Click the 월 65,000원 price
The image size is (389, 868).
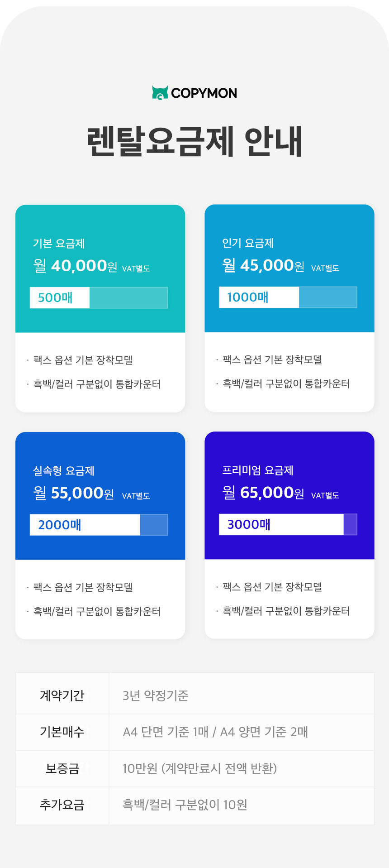tap(263, 493)
